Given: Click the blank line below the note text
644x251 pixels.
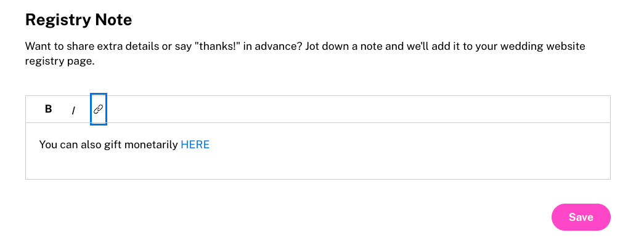Looking at the screenshot, I should click(318, 165).
